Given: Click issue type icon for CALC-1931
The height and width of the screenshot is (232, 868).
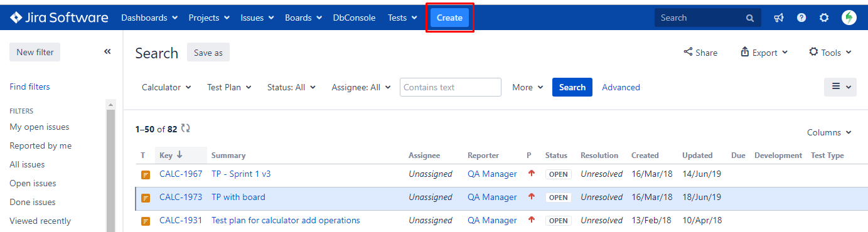Looking at the screenshot, I should (146, 221).
